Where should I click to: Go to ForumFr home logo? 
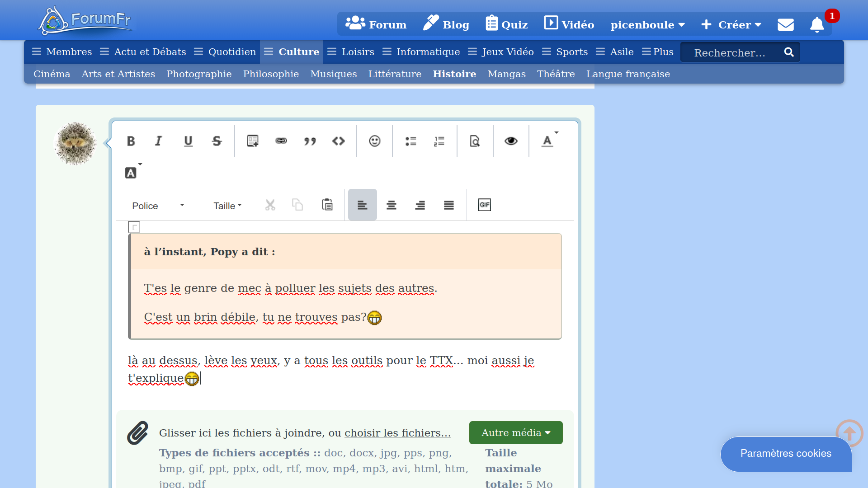(x=85, y=21)
